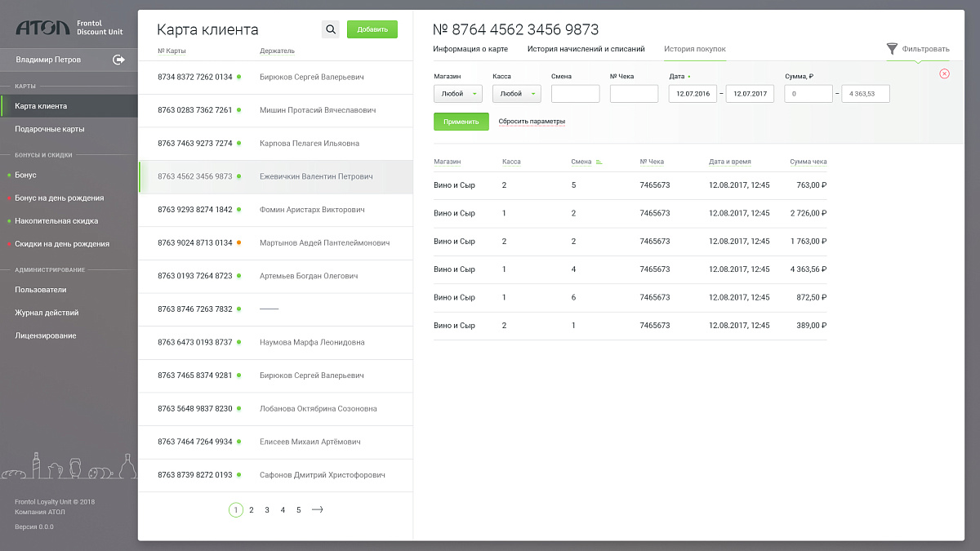Click the logout icon beside Владимир Петров
Image resolution: width=980 pixels, height=551 pixels.
point(119,60)
